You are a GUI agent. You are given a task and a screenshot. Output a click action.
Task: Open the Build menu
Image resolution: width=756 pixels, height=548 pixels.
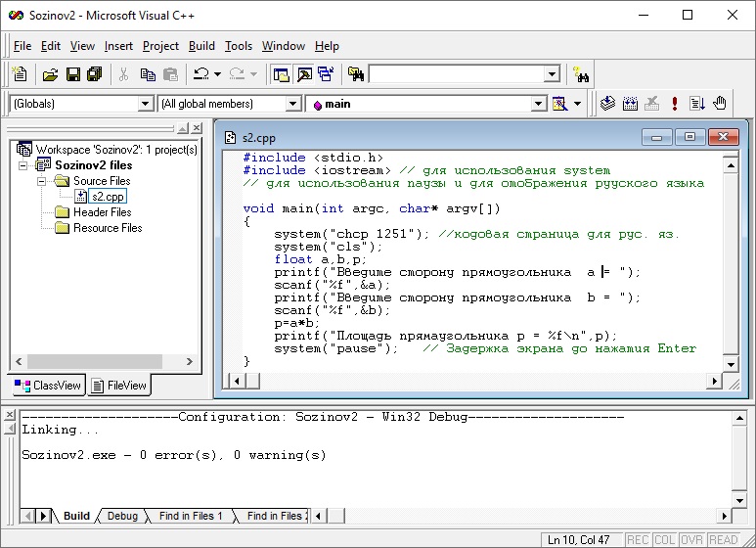pyautogui.click(x=201, y=46)
